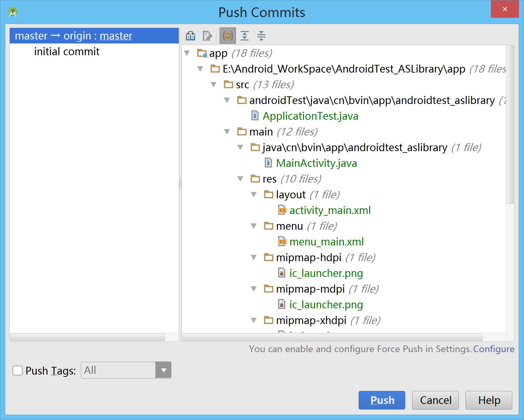Collapse the res folder node
This screenshot has height=420, width=524.
tap(241, 179)
